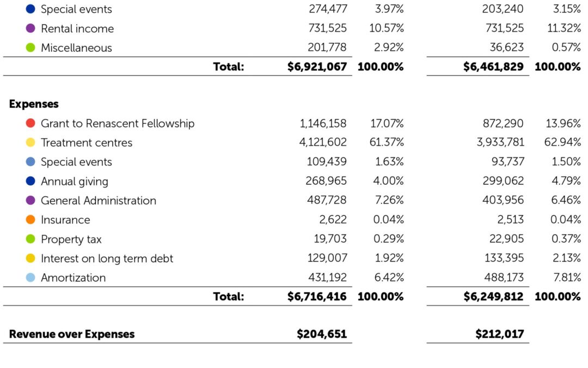Select the 61.37% Treatment centres percentage
Viewport: 588px width, 368px height.
click(x=387, y=143)
